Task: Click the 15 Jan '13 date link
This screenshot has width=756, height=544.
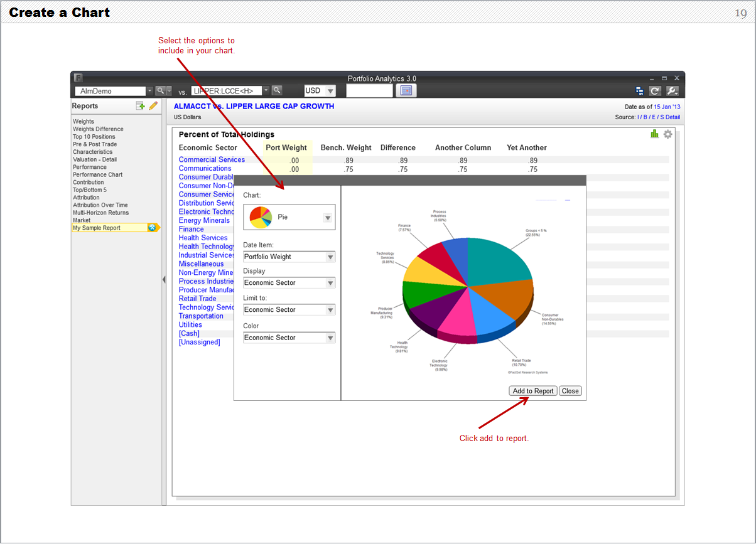Action: (667, 107)
